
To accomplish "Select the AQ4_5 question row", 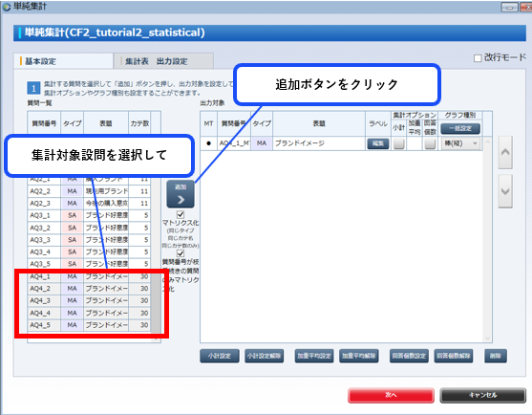I will [89, 325].
